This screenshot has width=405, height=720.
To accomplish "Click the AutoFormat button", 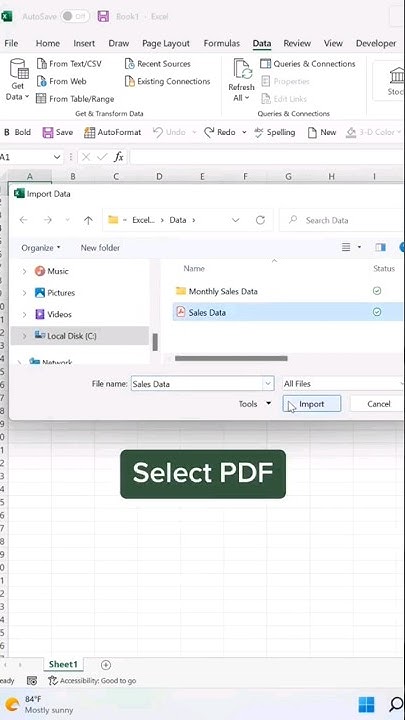I will [x=113, y=132].
